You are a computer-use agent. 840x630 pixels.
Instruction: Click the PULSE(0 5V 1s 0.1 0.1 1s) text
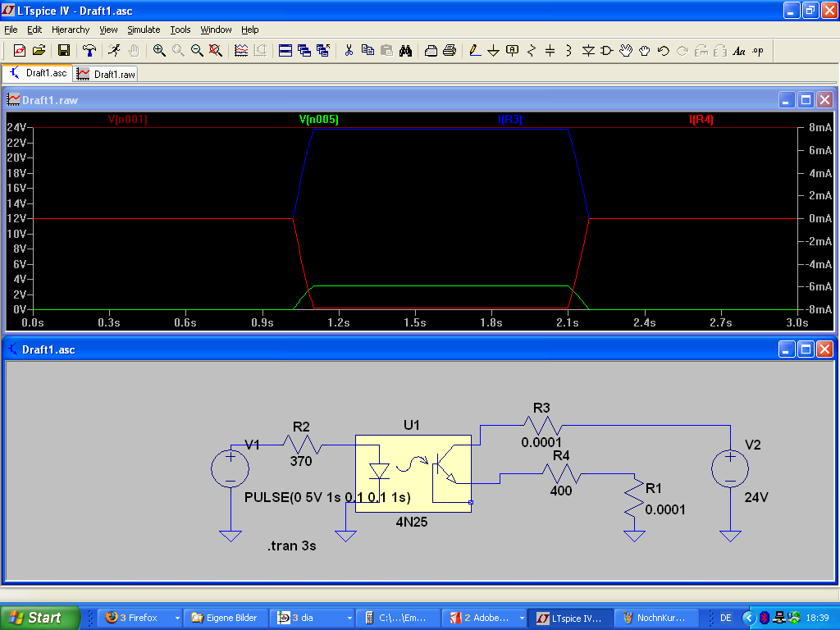coord(327,497)
